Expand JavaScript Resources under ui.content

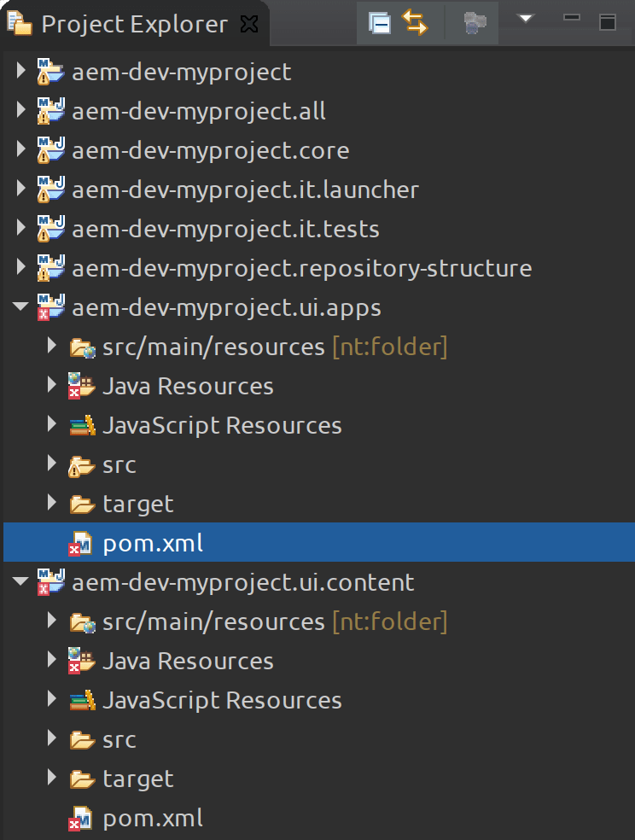pyautogui.click(x=52, y=699)
